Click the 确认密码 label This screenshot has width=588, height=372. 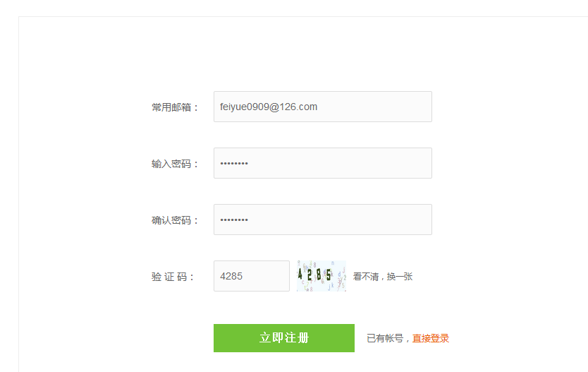point(175,220)
